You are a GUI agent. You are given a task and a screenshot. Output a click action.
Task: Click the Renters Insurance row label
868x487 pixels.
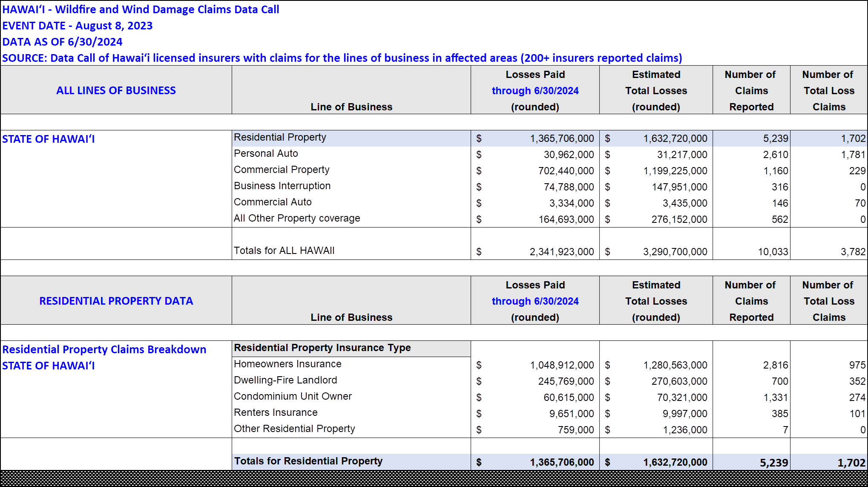[x=276, y=412]
